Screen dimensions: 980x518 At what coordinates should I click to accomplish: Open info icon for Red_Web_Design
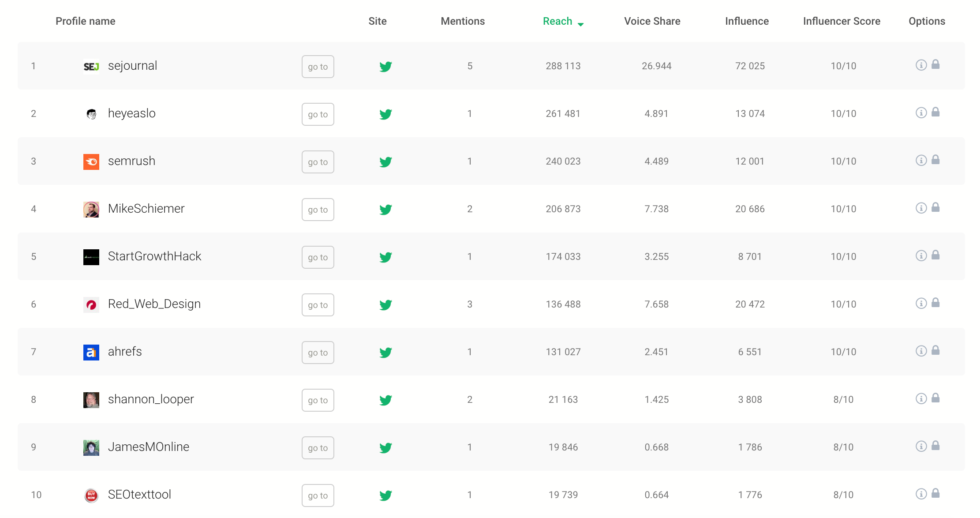coord(921,303)
